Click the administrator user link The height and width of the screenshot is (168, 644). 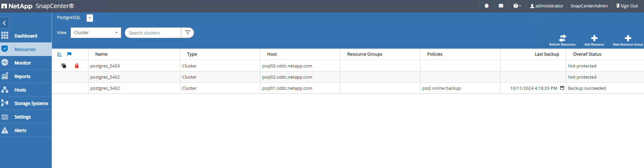pyautogui.click(x=546, y=6)
